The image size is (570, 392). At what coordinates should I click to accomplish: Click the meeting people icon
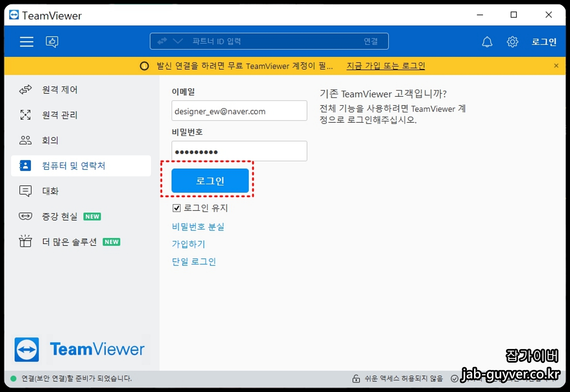click(25, 140)
